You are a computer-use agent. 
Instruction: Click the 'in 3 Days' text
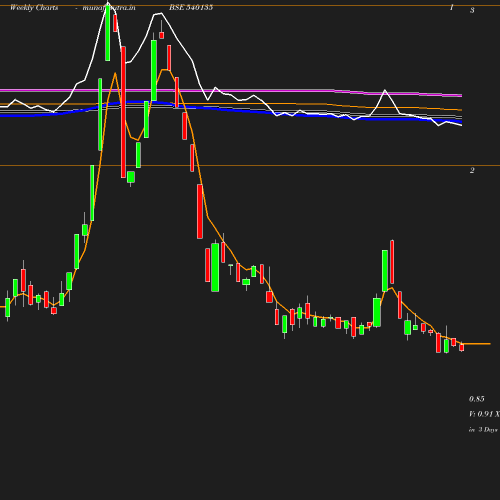(483, 430)
